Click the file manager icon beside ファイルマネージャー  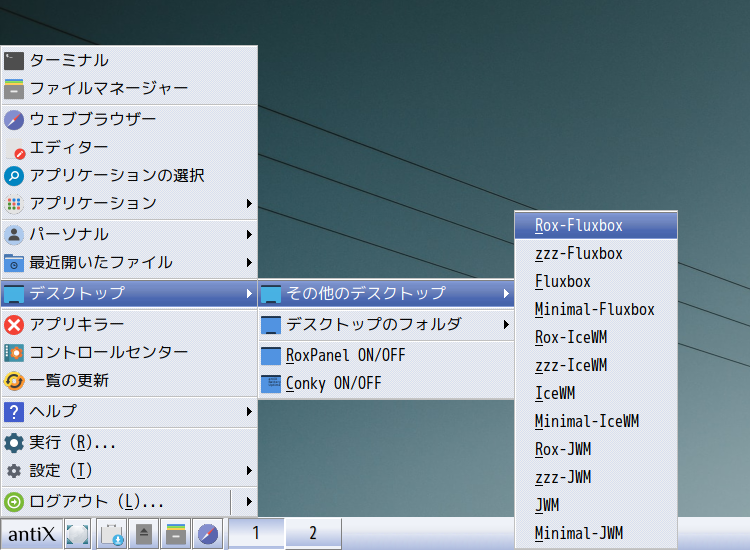click(14, 89)
